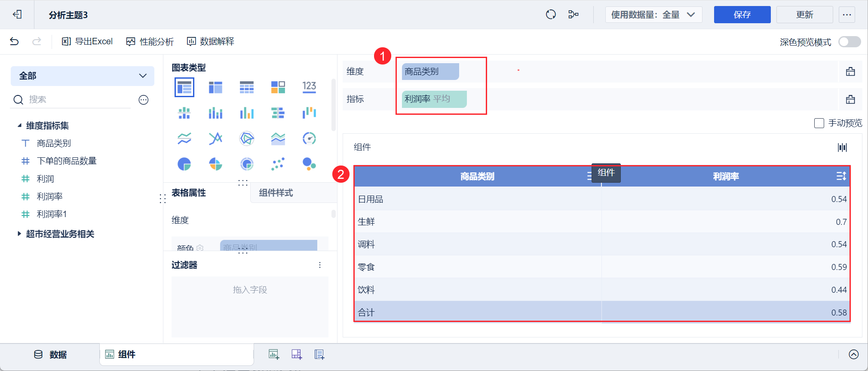Click sort icon in 利润率 column header
The height and width of the screenshot is (371, 868).
point(841,176)
